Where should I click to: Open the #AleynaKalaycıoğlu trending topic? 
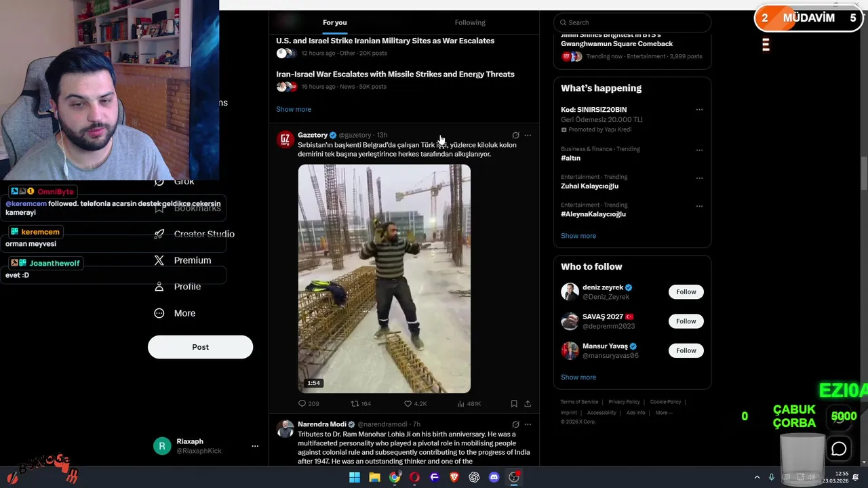tap(593, 214)
